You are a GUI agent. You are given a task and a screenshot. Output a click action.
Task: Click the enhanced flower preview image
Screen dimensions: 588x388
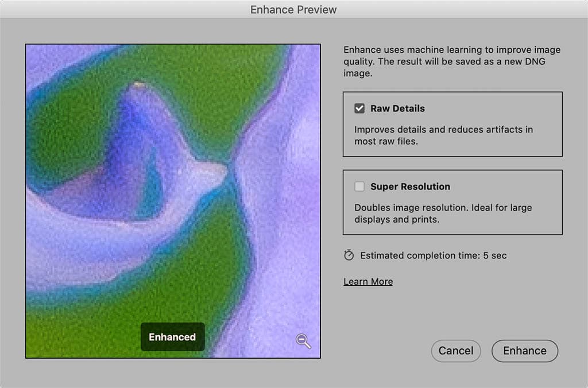pyautogui.click(x=173, y=201)
